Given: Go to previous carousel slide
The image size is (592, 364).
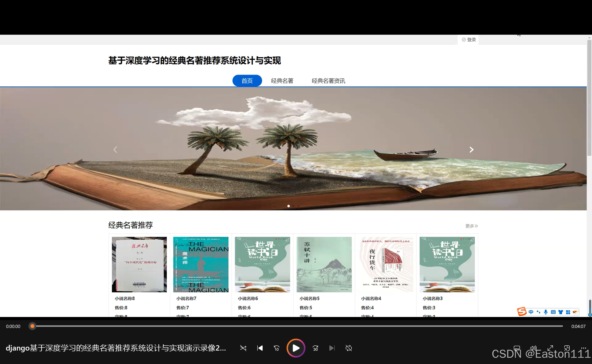Looking at the screenshot, I should click(115, 150).
